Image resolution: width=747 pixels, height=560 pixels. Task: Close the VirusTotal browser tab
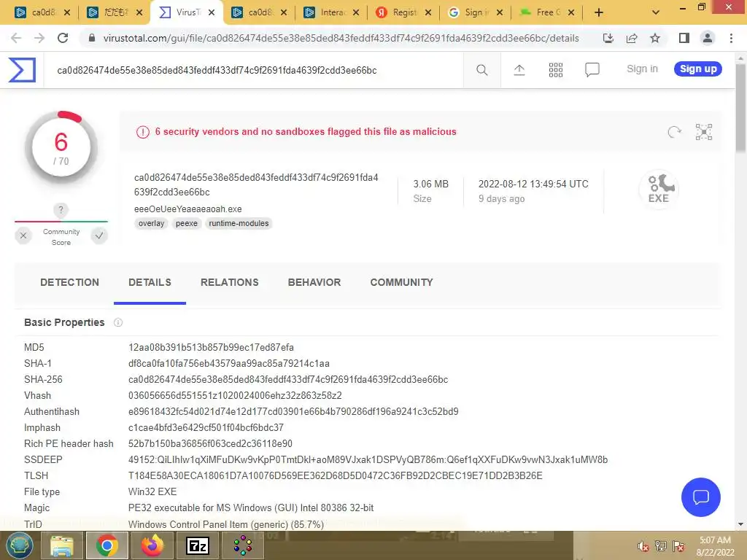coord(212,12)
